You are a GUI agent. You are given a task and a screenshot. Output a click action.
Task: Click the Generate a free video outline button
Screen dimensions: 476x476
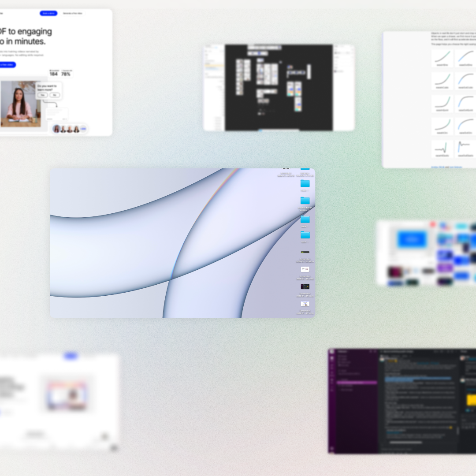[x=73, y=13]
